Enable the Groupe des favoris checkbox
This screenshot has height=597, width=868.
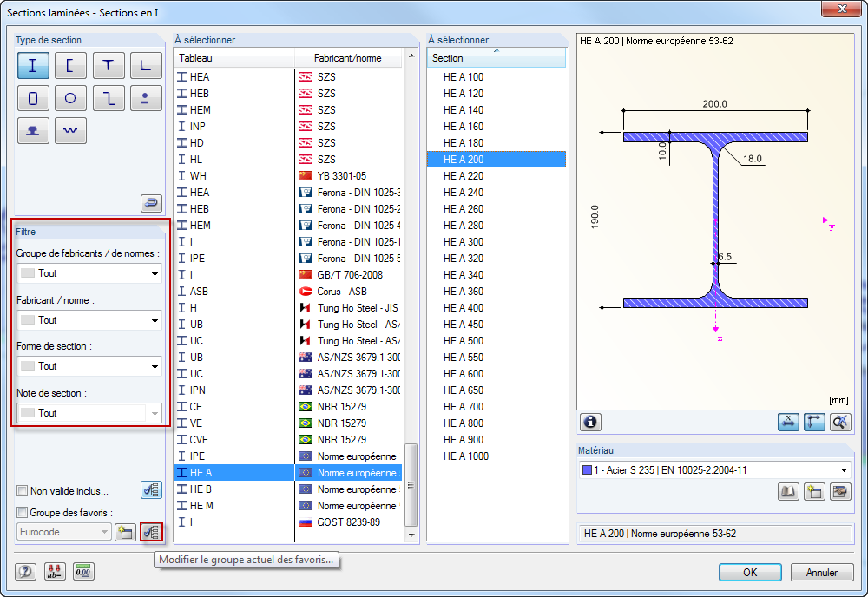(x=23, y=512)
